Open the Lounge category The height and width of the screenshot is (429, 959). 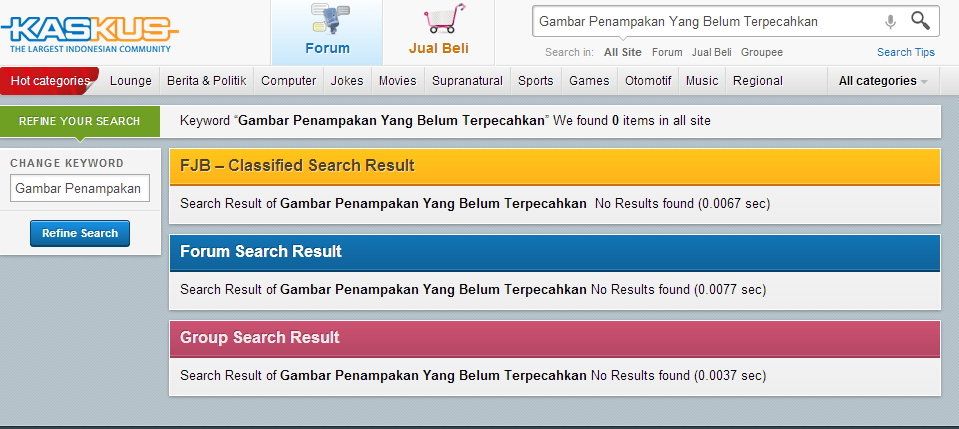tap(130, 81)
